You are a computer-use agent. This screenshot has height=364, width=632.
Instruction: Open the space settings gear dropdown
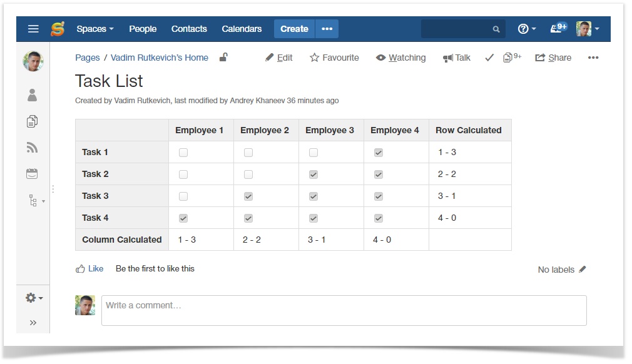tap(31, 298)
